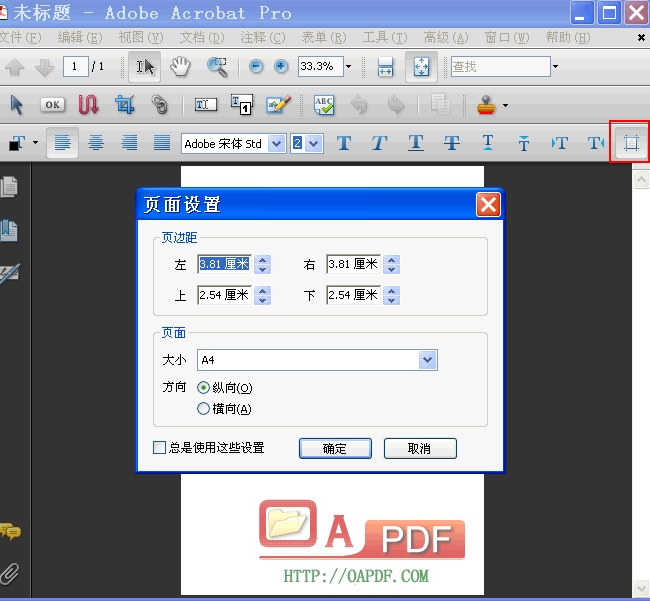Select the Article tool
Screen dimensions: 650x601
tap(88, 104)
